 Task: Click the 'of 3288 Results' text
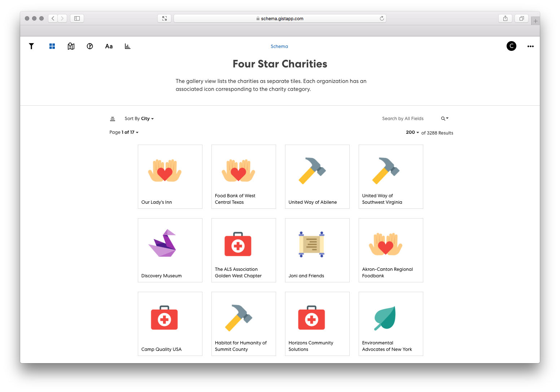tap(437, 133)
